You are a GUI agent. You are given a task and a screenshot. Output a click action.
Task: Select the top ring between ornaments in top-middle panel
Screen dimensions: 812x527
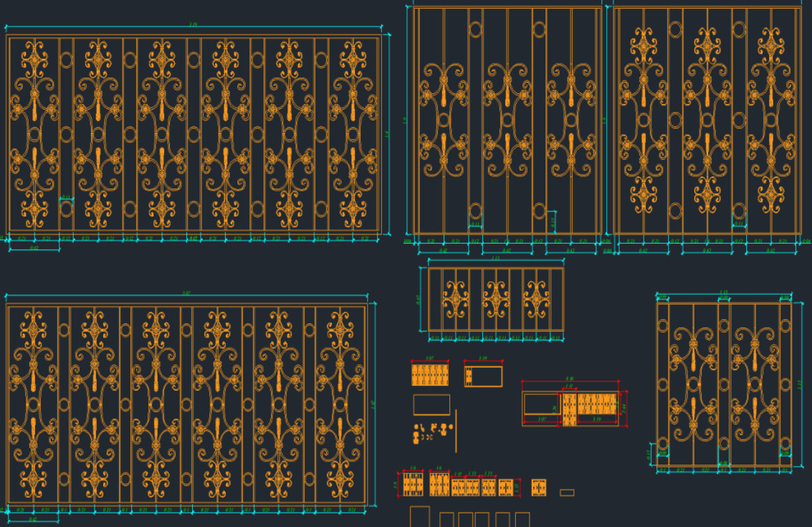click(475, 29)
